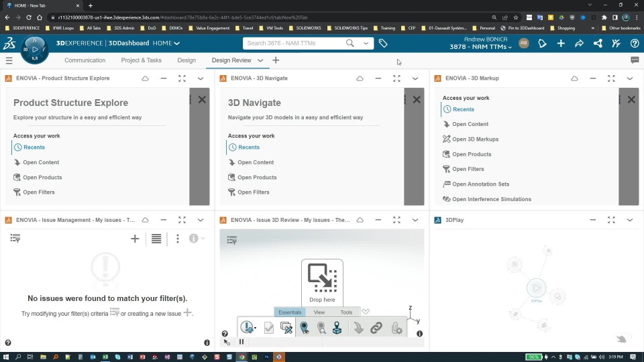Open the notifications icon in top bar
The width and height of the screenshot is (644, 362).
[x=542, y=43]
